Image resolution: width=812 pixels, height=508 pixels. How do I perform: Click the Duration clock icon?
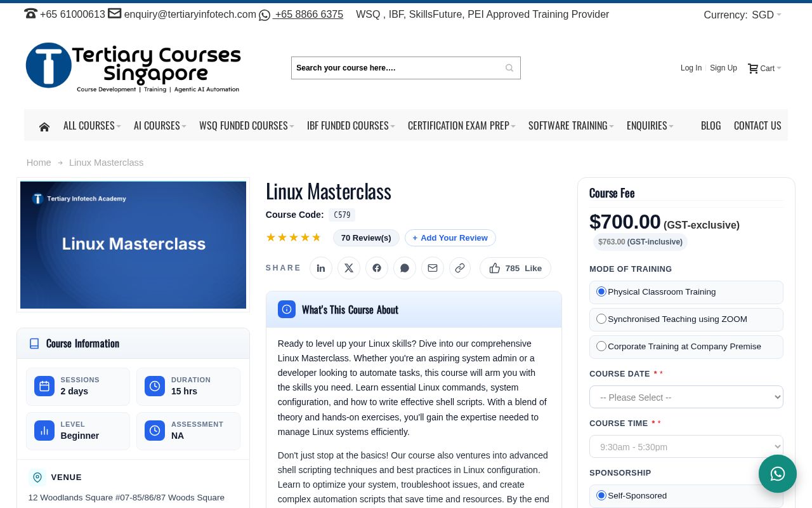[x=155, y=386]
